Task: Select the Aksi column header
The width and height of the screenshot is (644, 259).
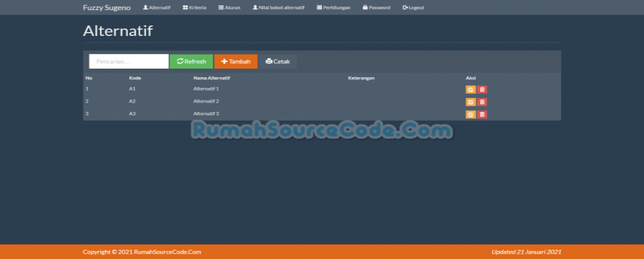Action: [x=471, y=78]
